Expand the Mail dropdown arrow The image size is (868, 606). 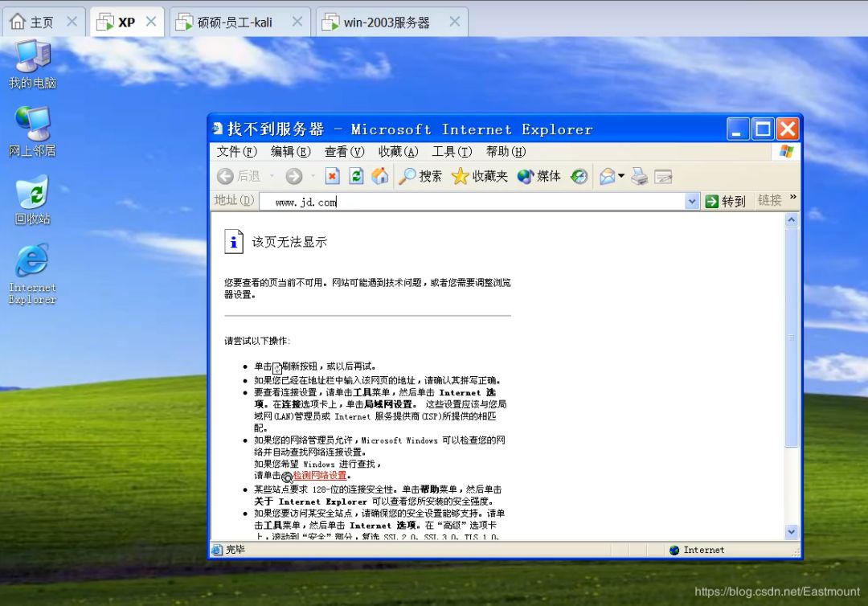click(x=621, y=176)
